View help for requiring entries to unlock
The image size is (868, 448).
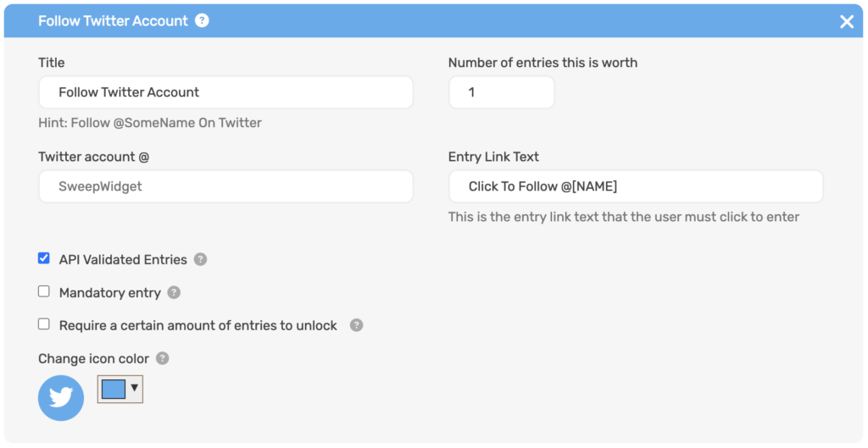pos(357,325)
